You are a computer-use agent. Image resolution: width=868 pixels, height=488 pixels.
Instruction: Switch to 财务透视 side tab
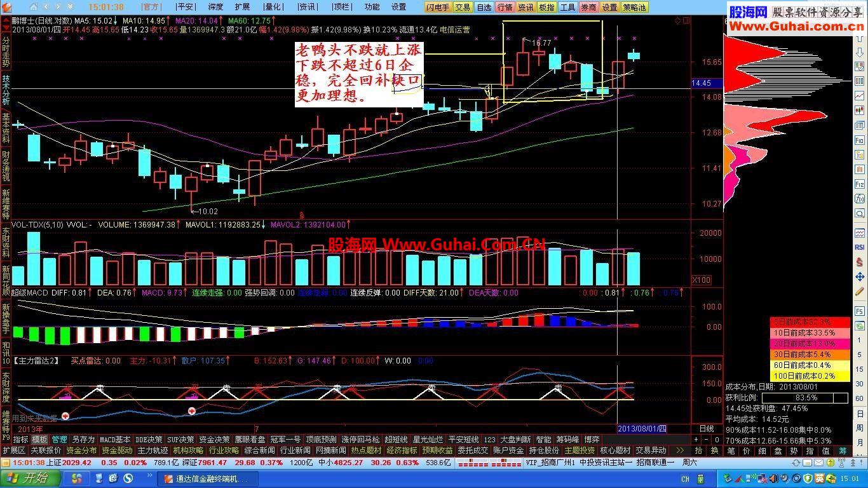[x=6, y=165]
